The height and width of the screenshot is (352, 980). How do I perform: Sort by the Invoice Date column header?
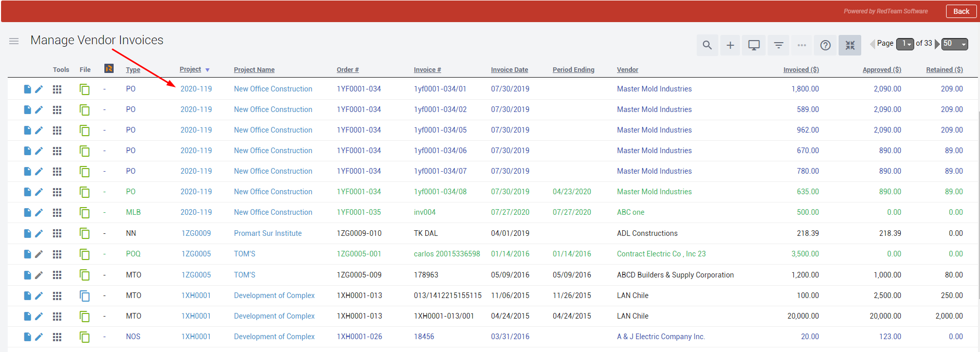[509, 70]
